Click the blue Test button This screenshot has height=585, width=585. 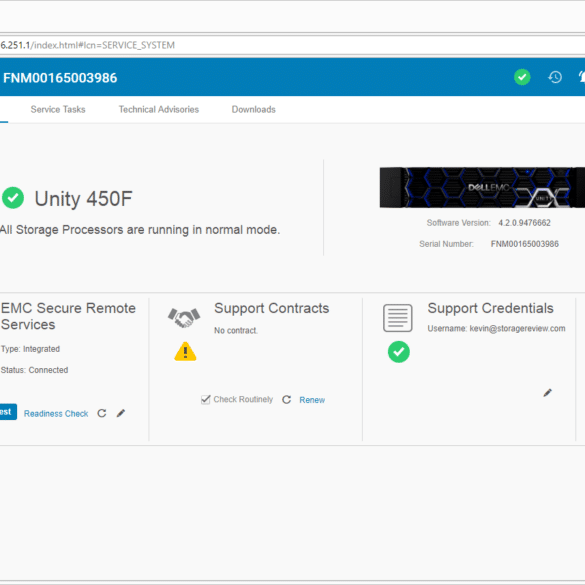point(8,412)
